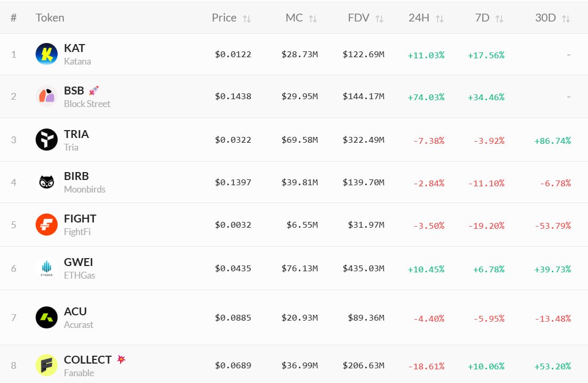
Task: Sort the table by Price
Action: [247, 18]
